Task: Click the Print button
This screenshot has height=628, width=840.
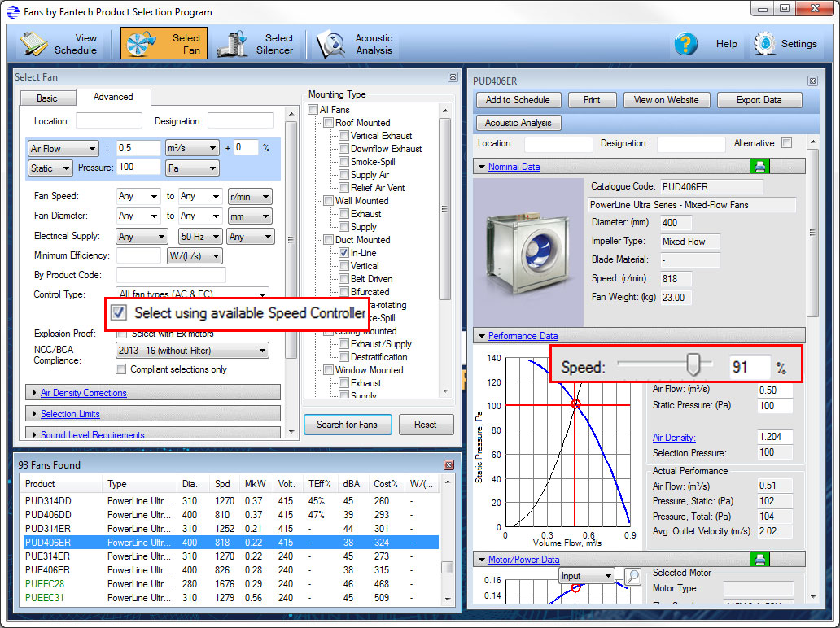Action: coord(592,100)
